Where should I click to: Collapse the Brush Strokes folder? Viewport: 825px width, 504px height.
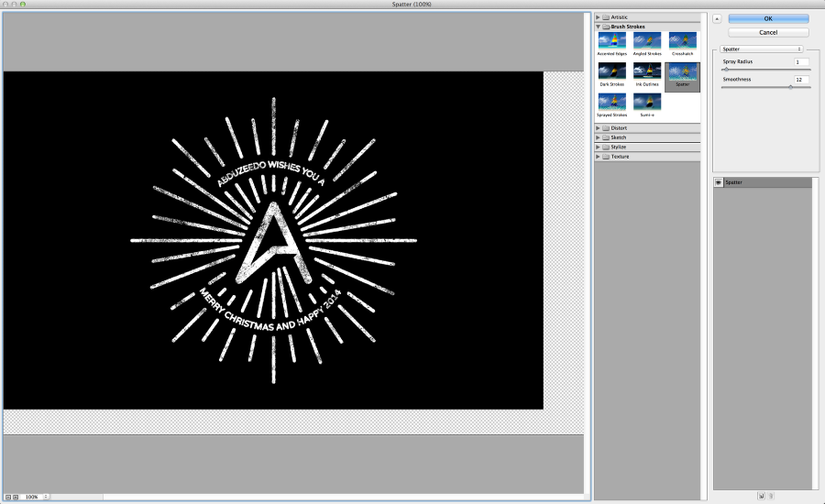coord(598,27)
